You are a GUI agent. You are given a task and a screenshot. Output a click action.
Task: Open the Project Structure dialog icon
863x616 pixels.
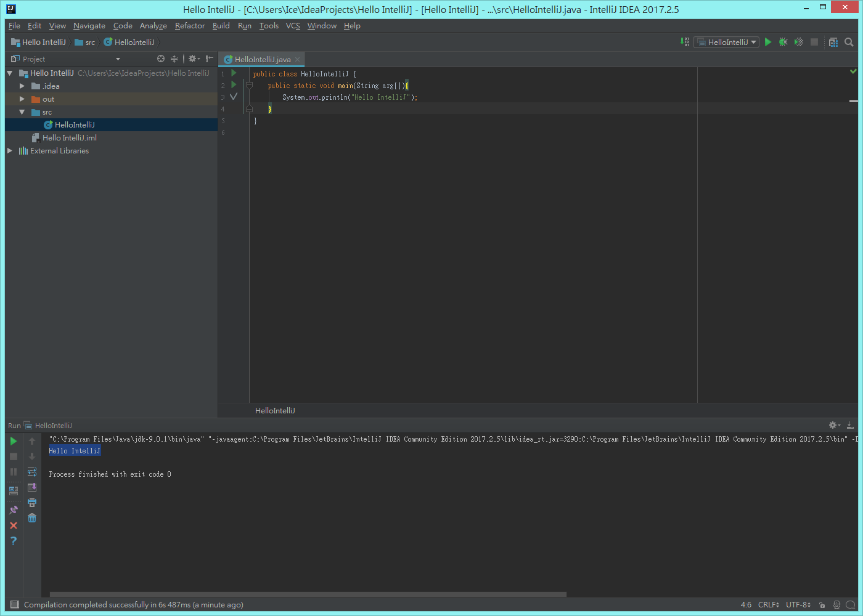[x=833, y=42]
